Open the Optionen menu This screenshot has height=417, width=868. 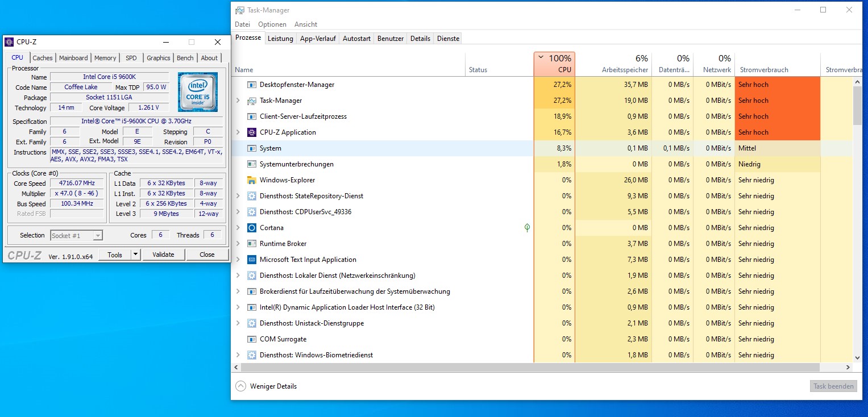tap(272, 24)
